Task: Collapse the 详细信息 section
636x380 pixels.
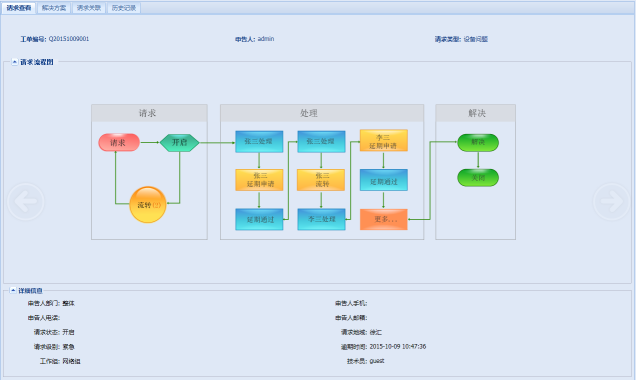Action: 13,290
